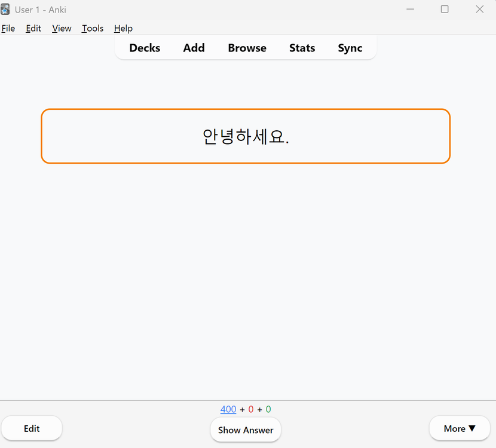Open the Edit menu
The height and width of the screenshot is (448, 496).
33,29
